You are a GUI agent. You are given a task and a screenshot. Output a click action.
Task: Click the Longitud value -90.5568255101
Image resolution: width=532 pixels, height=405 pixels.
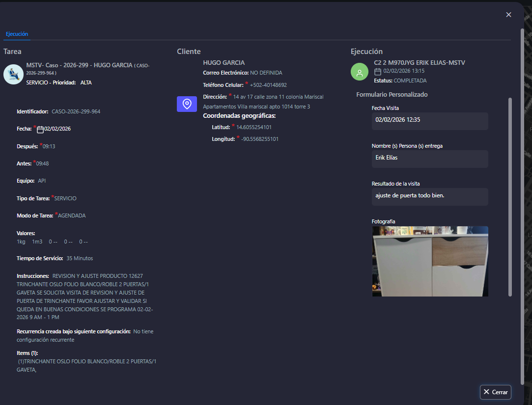coord(260,139)
